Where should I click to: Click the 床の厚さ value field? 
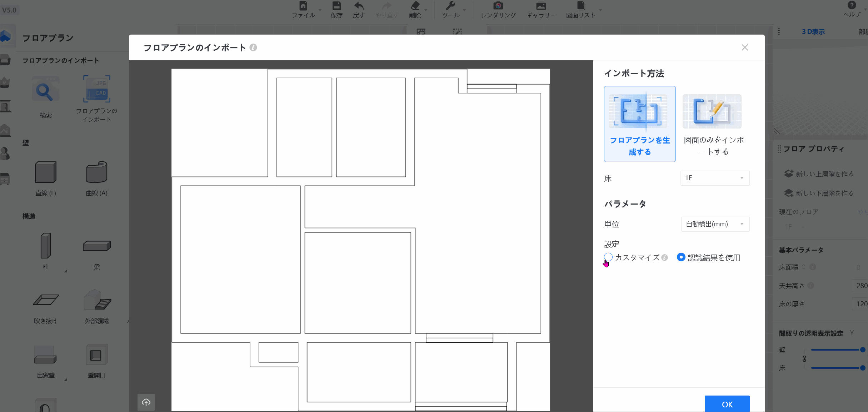pos(860,304)
